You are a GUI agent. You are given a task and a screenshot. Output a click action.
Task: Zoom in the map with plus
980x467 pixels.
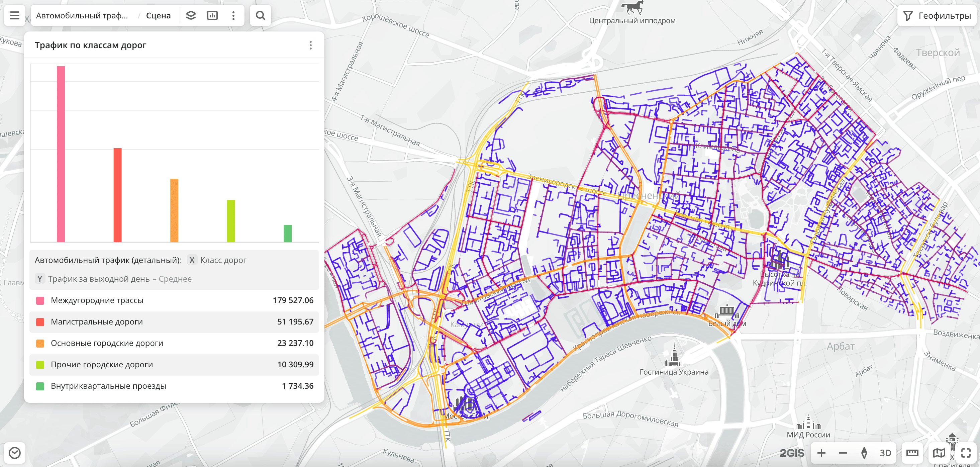click(821, 453)
